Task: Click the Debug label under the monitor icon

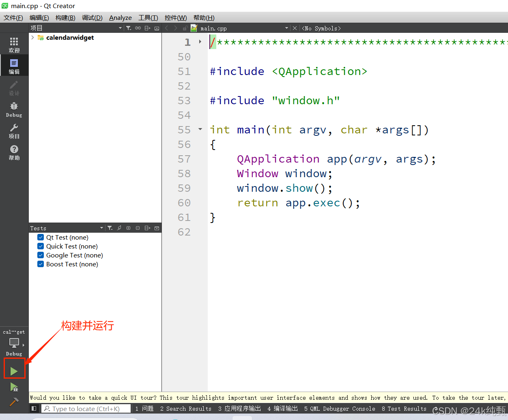Action: point(14,354)
